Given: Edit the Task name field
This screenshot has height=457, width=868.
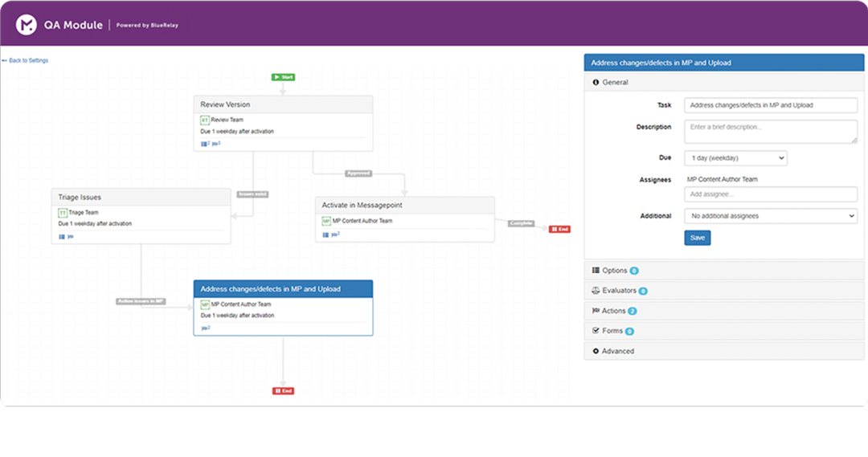Looking at the screenshot, I should pyautogui.click(x=771, y=105).
